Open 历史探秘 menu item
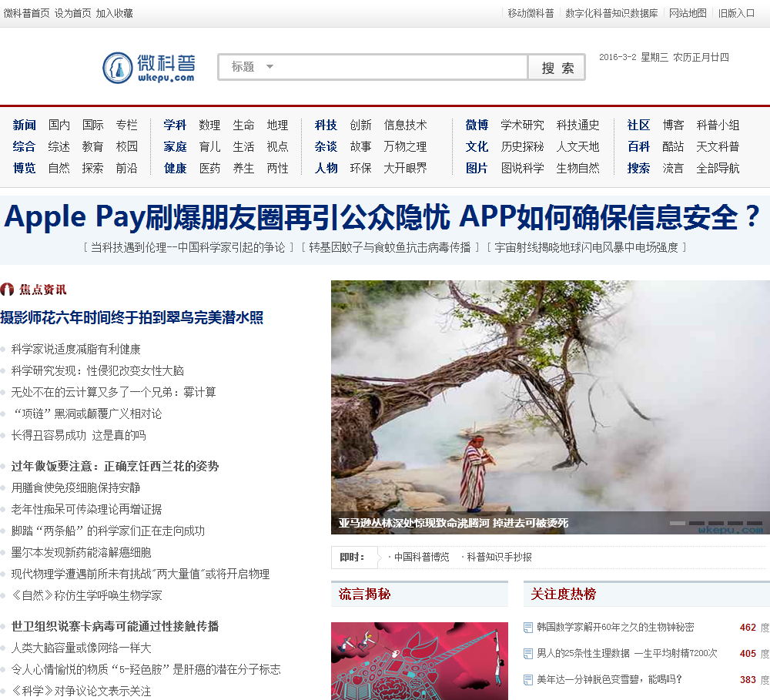Screen dimensions: 770x700 [523, 147]
